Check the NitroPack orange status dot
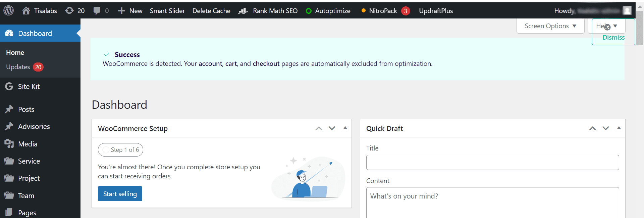 pyautogui.click(x=363, y=11)
